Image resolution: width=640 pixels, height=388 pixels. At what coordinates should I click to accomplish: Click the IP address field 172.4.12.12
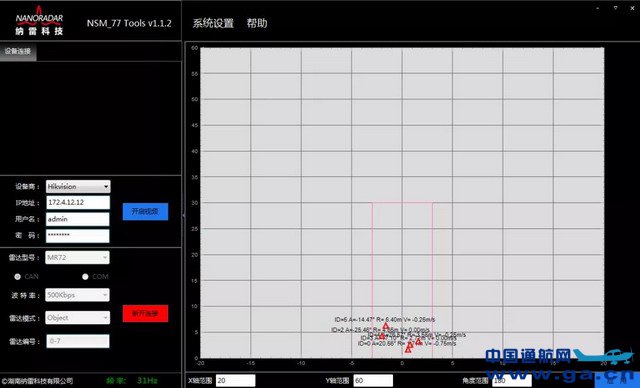pos(78,202)
